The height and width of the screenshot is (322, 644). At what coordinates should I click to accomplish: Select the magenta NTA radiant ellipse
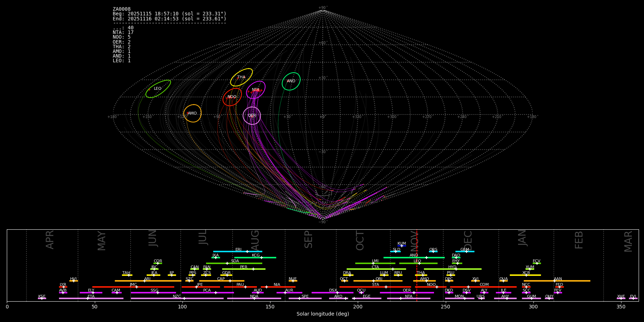[x=256, y=90]
